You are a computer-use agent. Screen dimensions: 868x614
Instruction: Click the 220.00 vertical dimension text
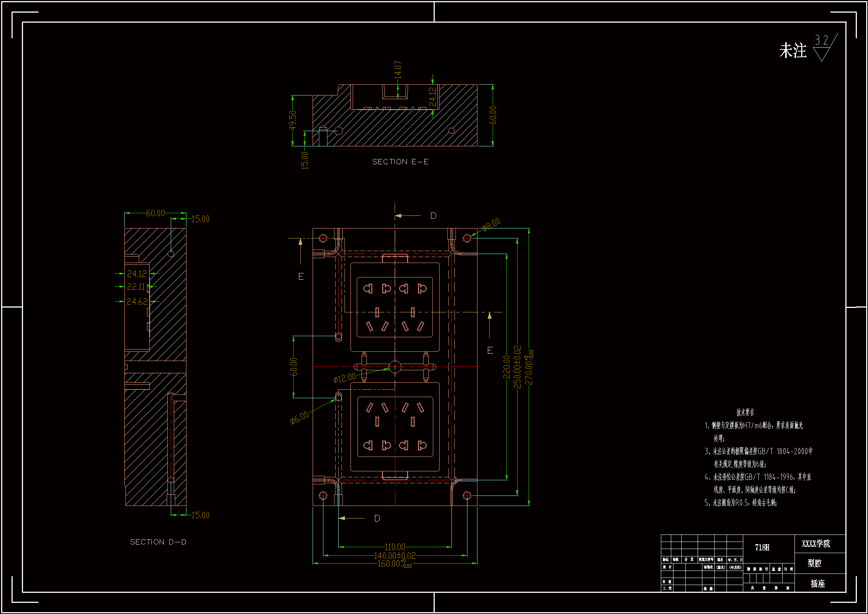click(507, 366)
